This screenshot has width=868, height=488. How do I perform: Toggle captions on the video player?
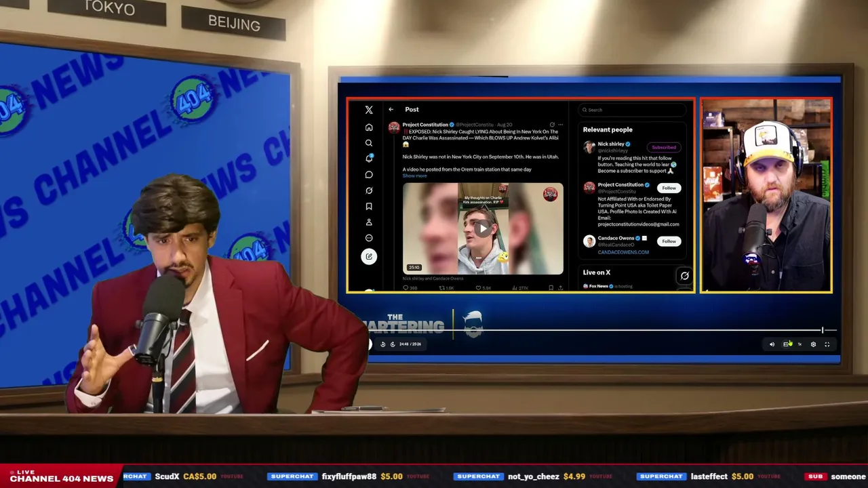tap(786, 344)
